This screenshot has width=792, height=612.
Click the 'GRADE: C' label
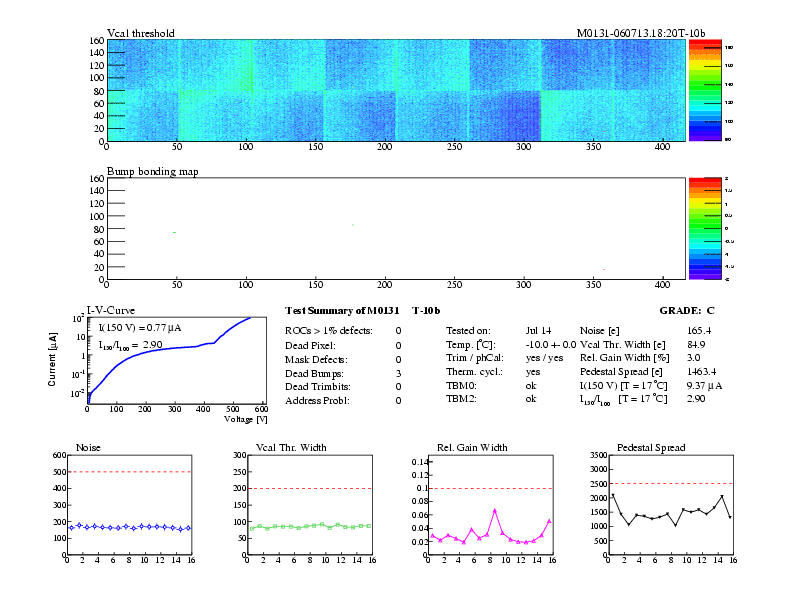(687, 311)
